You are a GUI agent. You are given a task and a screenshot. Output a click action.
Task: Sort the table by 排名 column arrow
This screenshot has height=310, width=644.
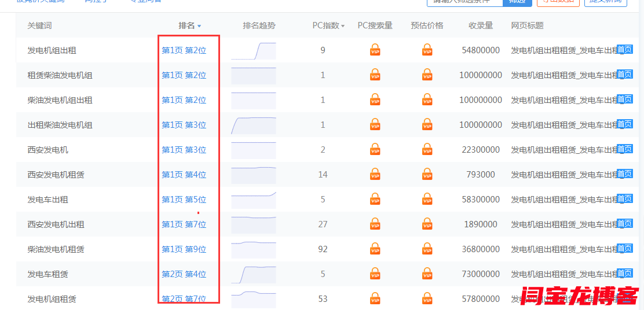pyautogui.click(x=199, y=26)
